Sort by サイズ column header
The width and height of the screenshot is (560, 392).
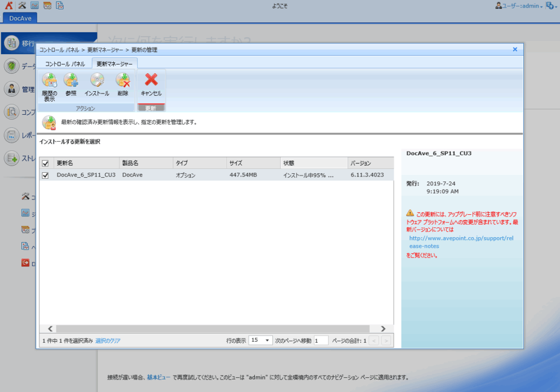click(254, 163)
